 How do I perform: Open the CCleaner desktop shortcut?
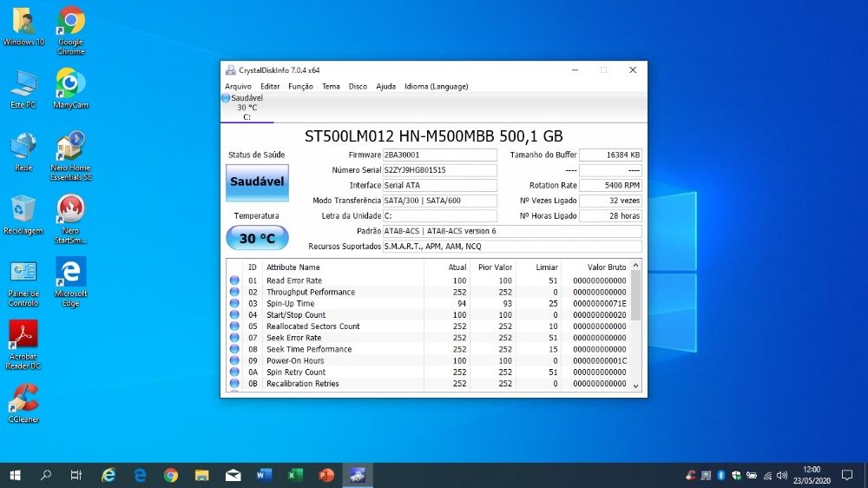pos(23,403)
